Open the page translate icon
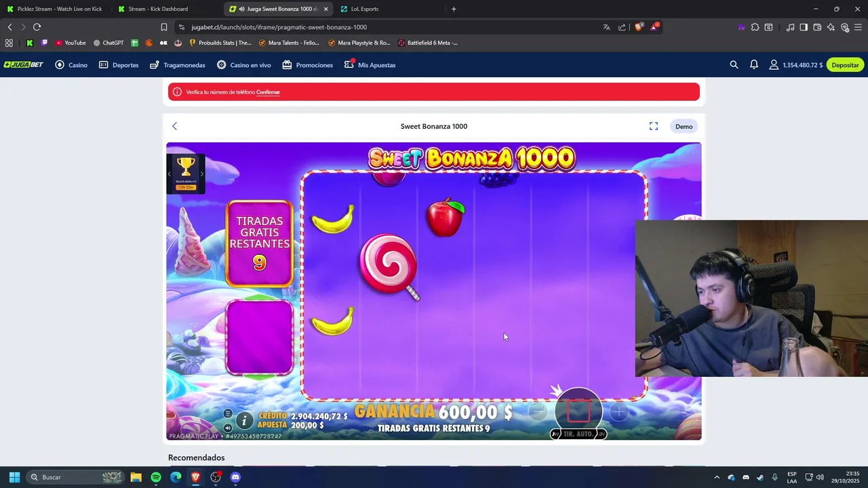The height and width of the screenshot is (488, 868). pos(606,27)
